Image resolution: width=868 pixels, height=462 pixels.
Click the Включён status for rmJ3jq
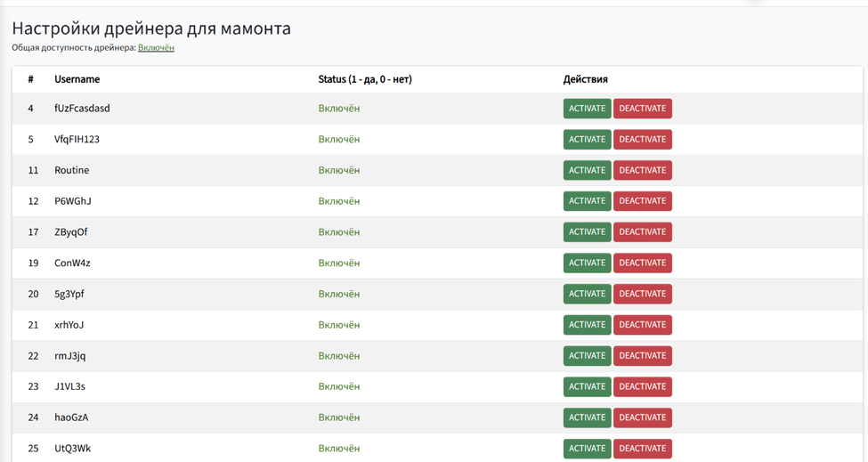(x=339, y=356)
